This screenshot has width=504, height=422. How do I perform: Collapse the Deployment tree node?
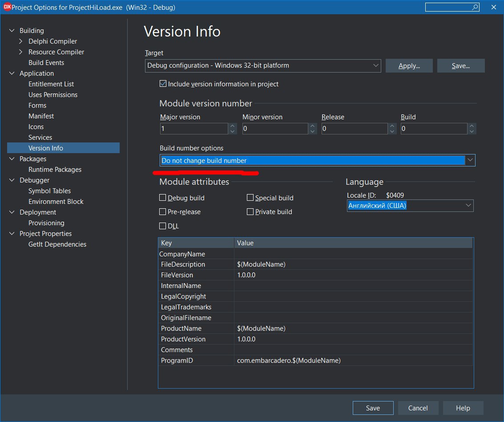(12, 212)
